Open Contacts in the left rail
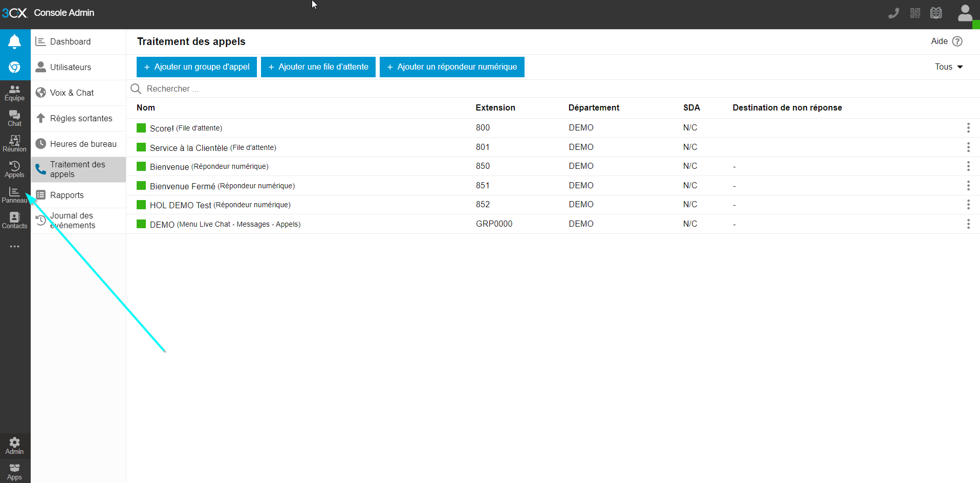This screenshot has width=980, height=483. (15, 221)
